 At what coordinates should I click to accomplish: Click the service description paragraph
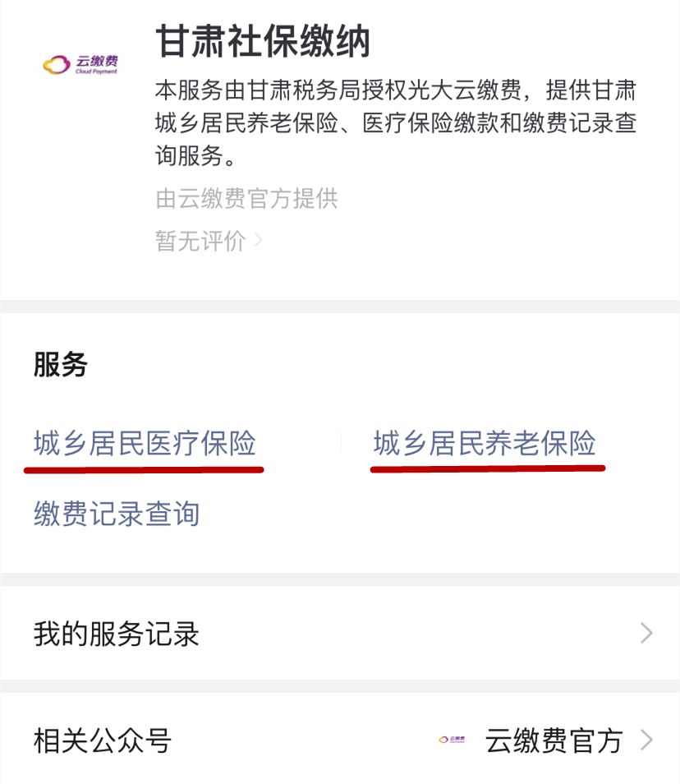click(396, 123)
